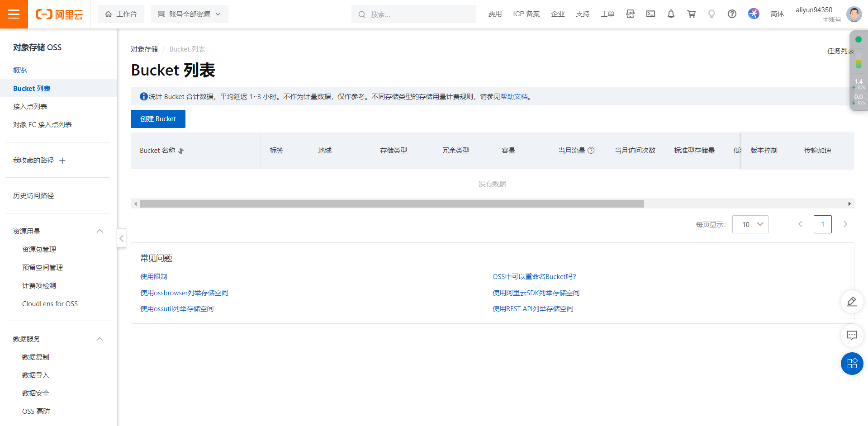Open 预留空间管理

[x=43, y=267]
